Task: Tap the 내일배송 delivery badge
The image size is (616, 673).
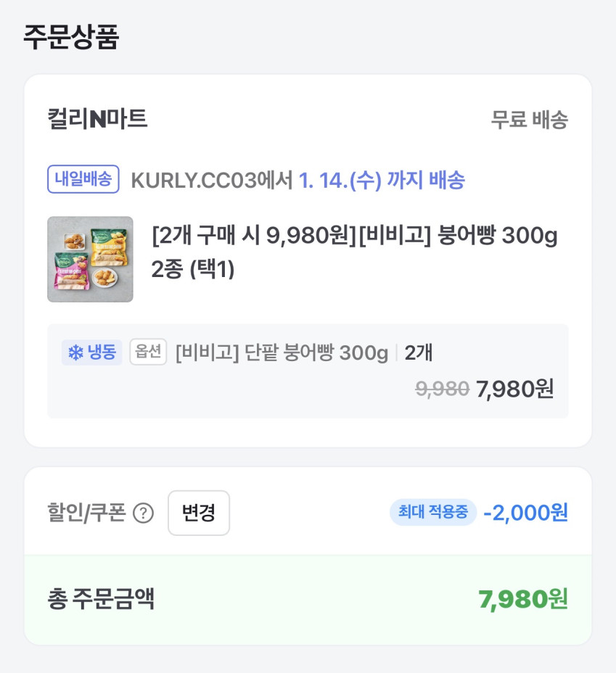Action: (83, 179)
